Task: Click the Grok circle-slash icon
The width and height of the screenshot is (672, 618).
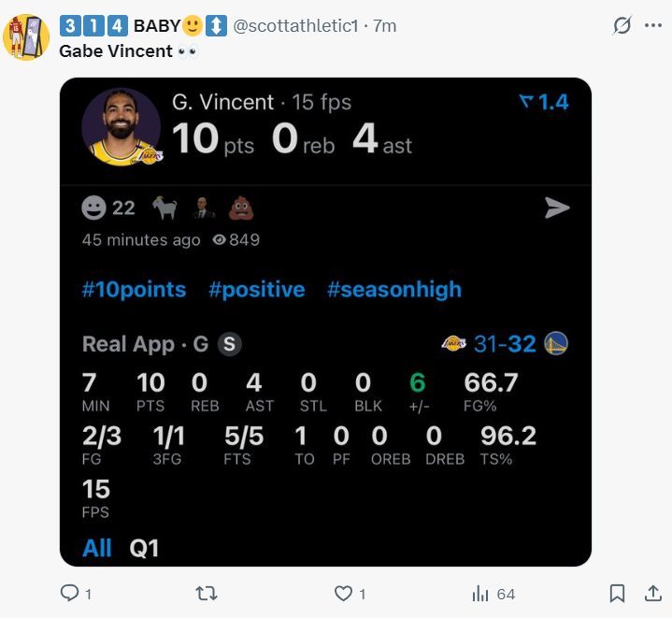Action: click(622, 25)
